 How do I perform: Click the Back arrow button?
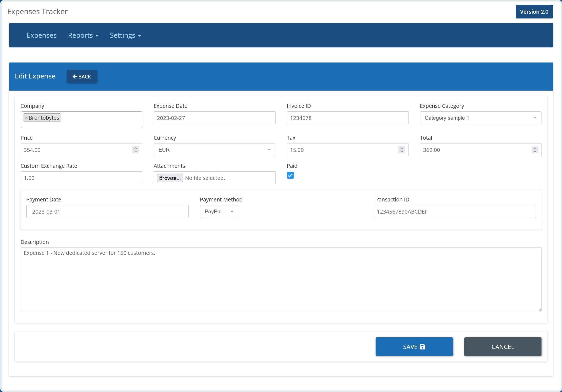[x=82, y=76]
